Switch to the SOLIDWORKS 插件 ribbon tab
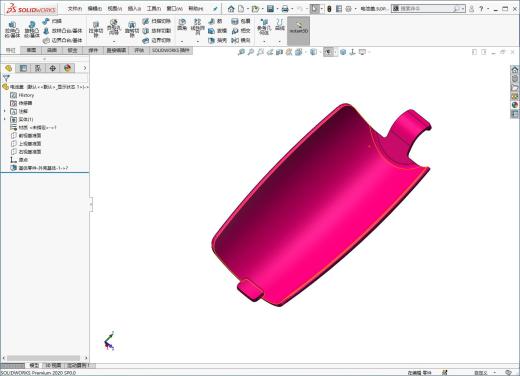 coord(170,50)
